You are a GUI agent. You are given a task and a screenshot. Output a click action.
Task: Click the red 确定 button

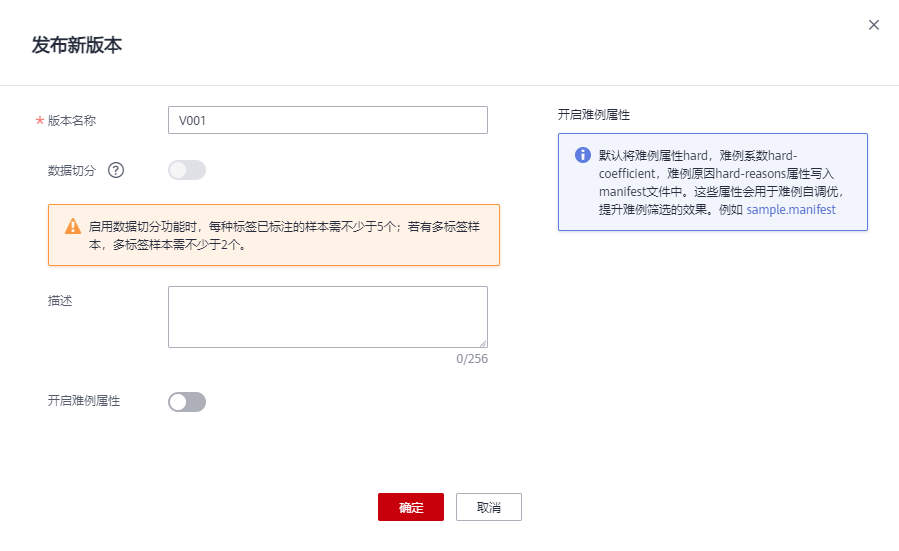coord(410,507)
